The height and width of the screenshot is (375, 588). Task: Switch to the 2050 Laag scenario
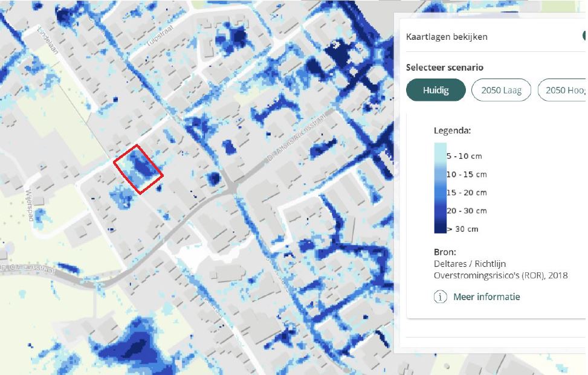(501, 90)
